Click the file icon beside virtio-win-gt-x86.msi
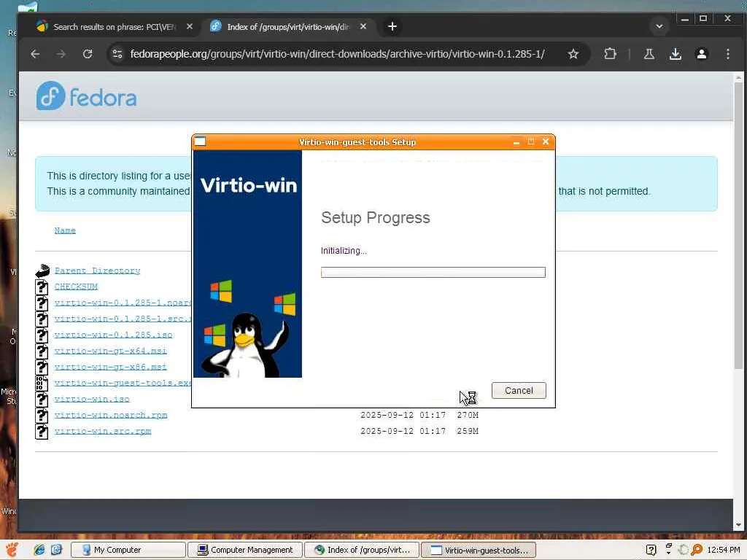Screen dimensions: 747x560 [42, 367]
